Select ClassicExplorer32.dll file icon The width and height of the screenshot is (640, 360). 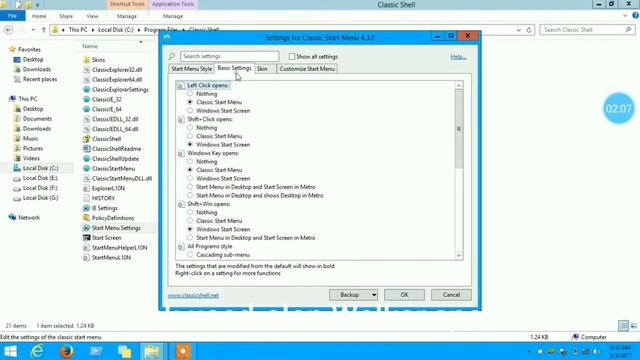click(x=86, y=70)
